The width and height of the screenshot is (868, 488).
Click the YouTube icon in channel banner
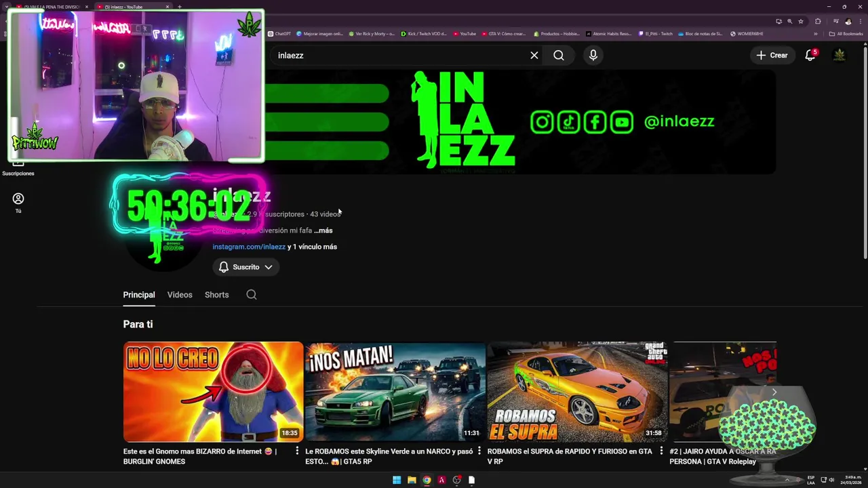coord(622,122)
